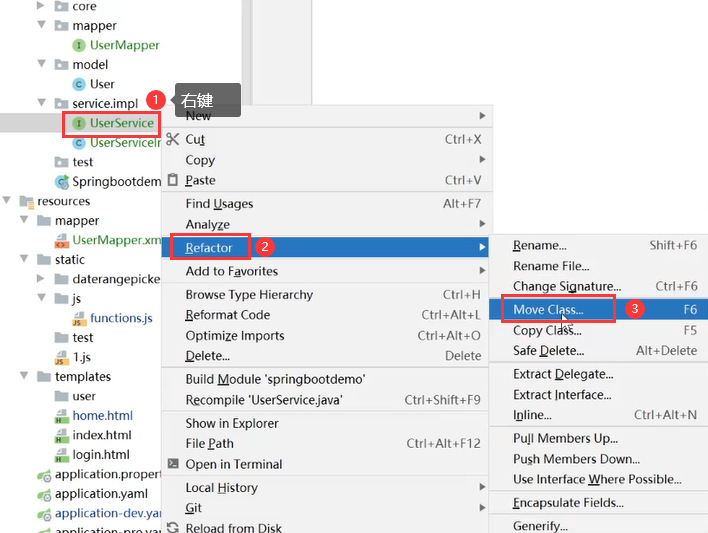Viewport: 708px width, 533px height.
Task: Select the user folder under templates
Action: [x=75, y=396]
